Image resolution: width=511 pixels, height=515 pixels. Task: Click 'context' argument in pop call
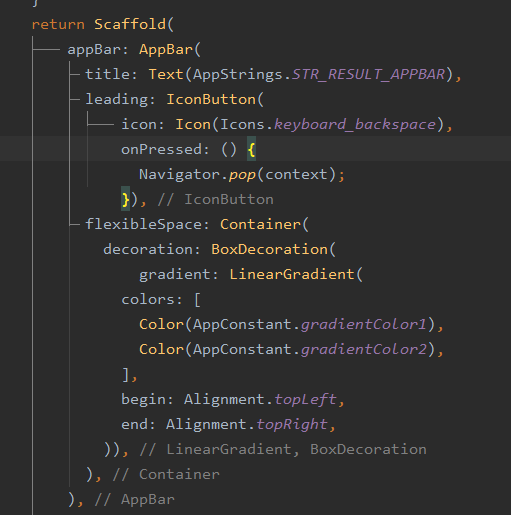tap(296, 175)
